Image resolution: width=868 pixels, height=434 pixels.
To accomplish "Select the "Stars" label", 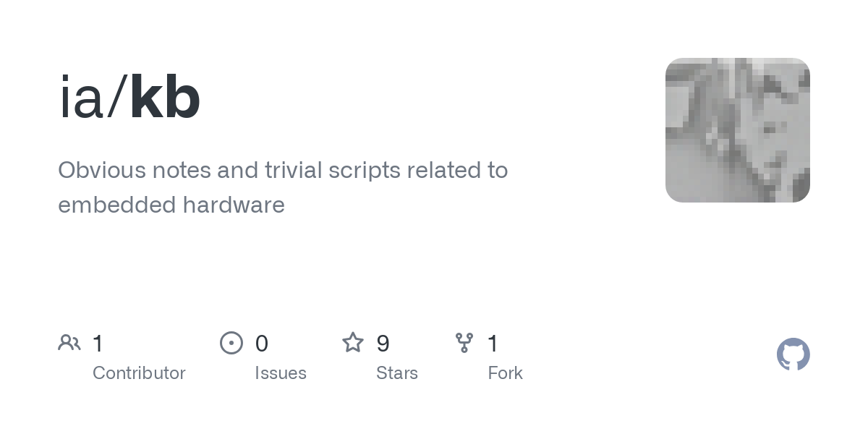I will [397, 373].
